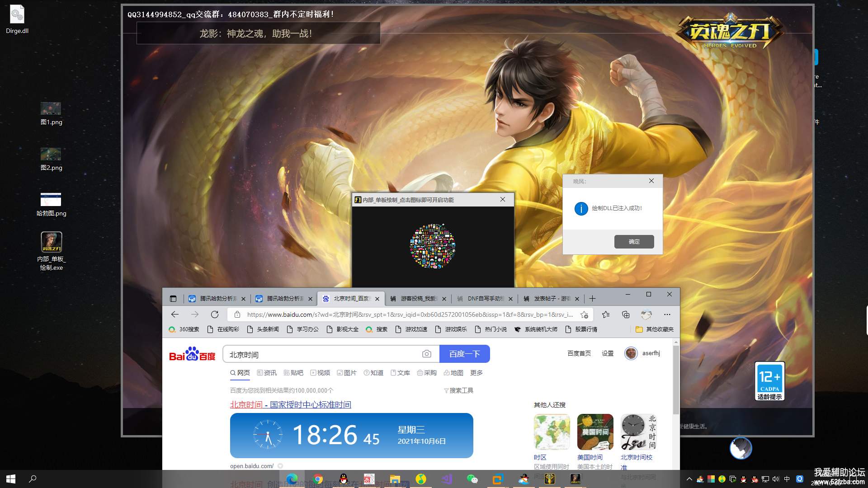Click the Baidu logo
868x488 pixels.
click(192, 354)
